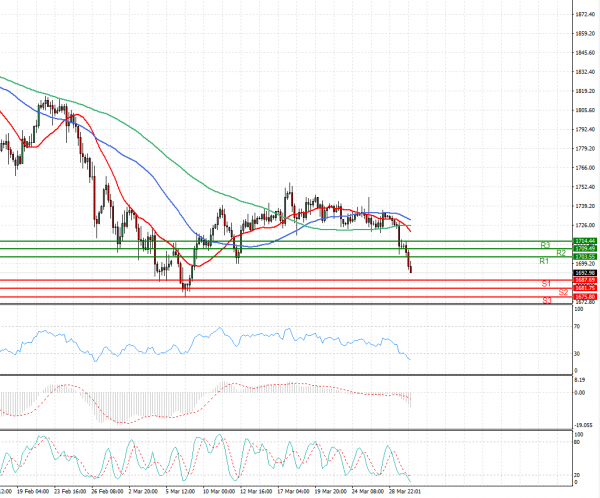600x498 pixels.
Task: Select the S1 support level label
Action: (546, 284)
